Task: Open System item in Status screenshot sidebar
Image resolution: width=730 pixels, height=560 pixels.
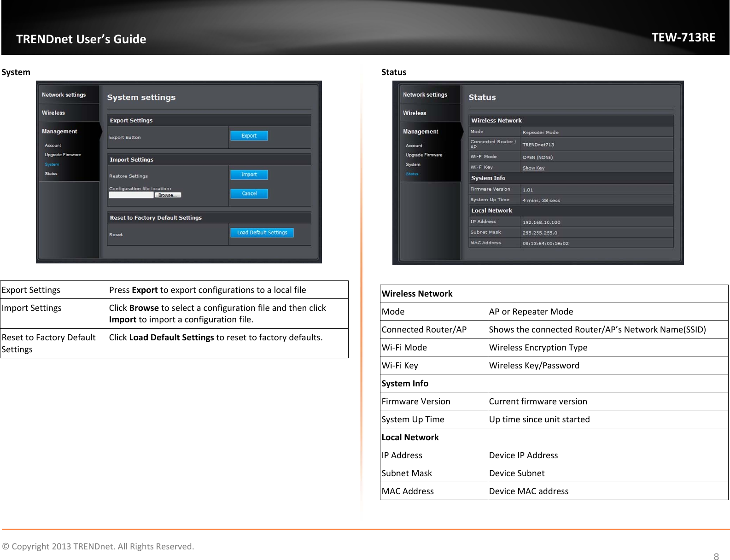Action: tap(413, 164)
